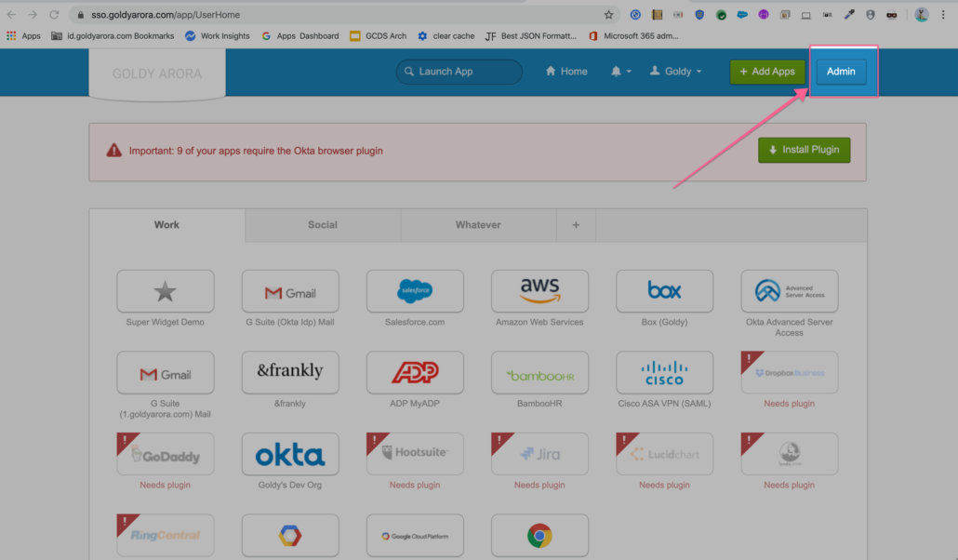Click the GoDaddy app tile

(165, 454)
